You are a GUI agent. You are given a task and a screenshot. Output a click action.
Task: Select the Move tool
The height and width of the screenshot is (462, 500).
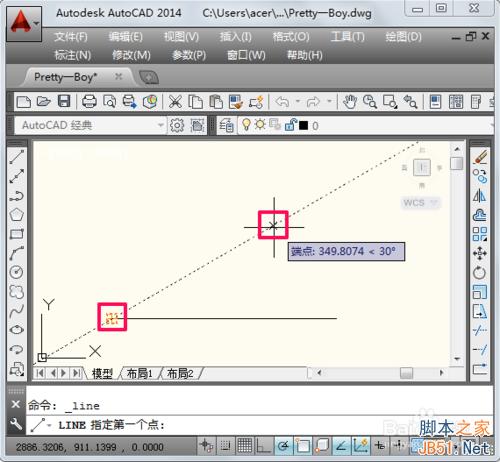click(480, 253)
